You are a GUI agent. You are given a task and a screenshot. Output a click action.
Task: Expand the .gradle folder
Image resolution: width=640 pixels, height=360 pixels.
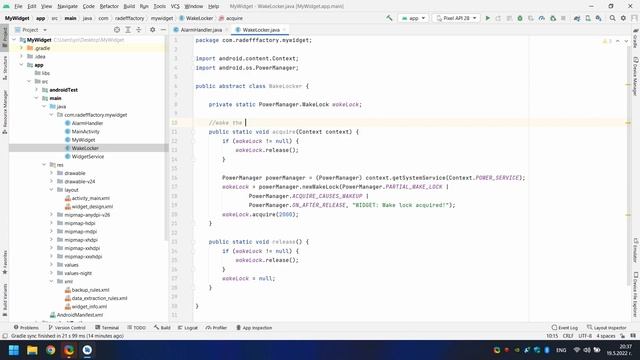pyautogui.click(x=22, y=48)
